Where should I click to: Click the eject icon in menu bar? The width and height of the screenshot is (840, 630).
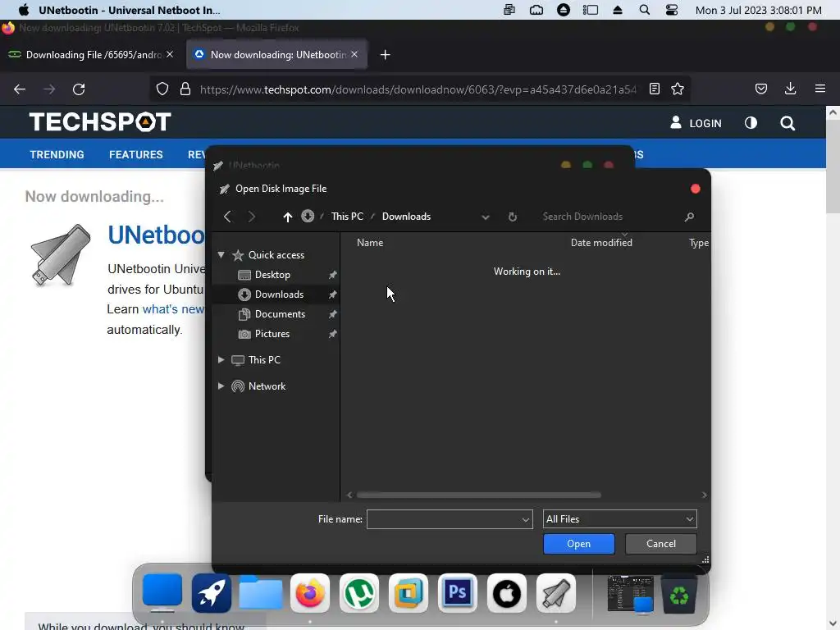(618, 10)
